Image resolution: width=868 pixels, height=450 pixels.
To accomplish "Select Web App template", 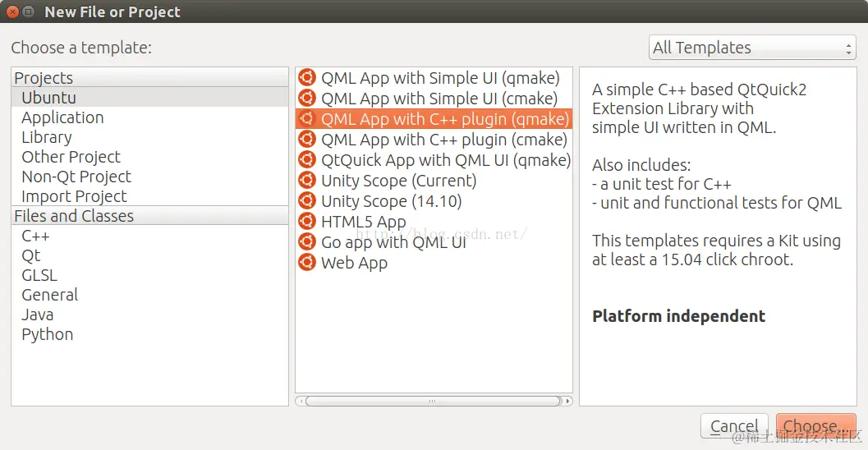I will tap(434, 262).
